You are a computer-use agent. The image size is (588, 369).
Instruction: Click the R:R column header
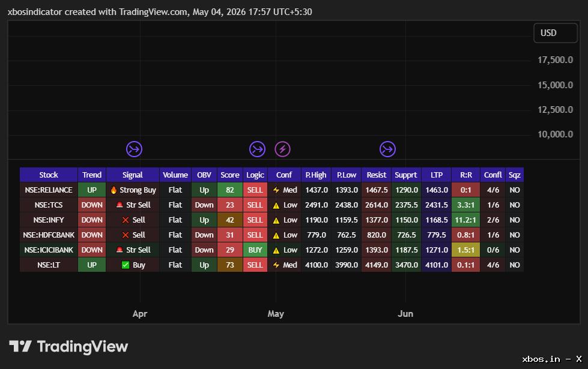(x=466, y=175)
